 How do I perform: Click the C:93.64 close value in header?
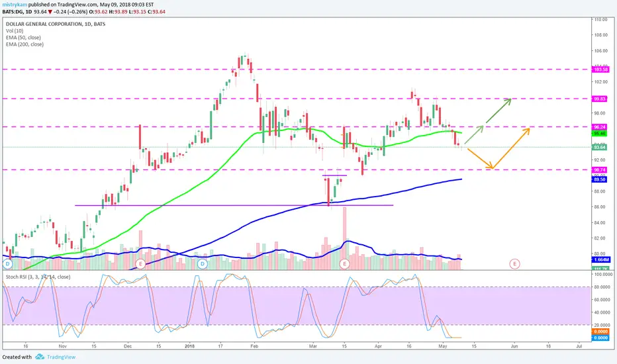156,12
